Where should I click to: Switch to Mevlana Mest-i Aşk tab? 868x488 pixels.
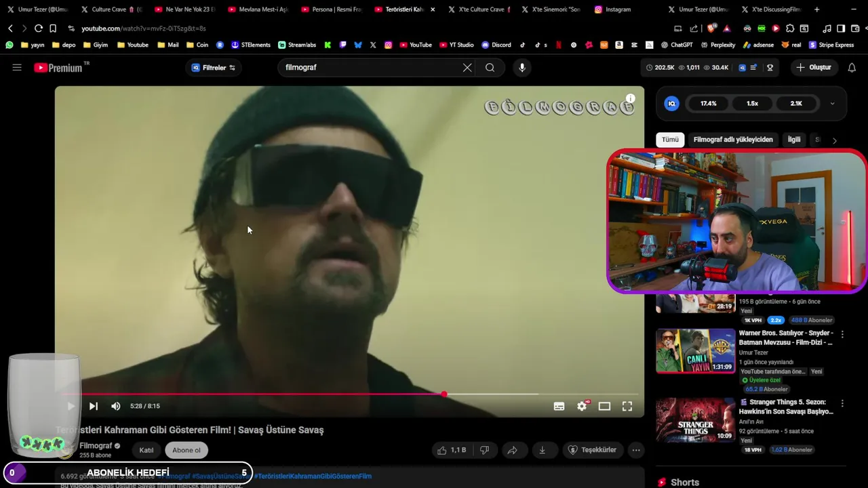pyautogui.click(x=258, y=9)
